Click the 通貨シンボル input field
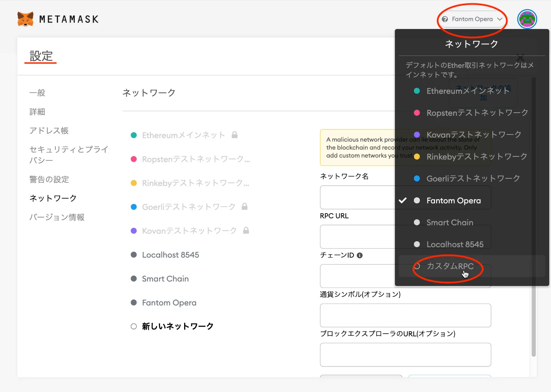551x392 pixels. 405,315
